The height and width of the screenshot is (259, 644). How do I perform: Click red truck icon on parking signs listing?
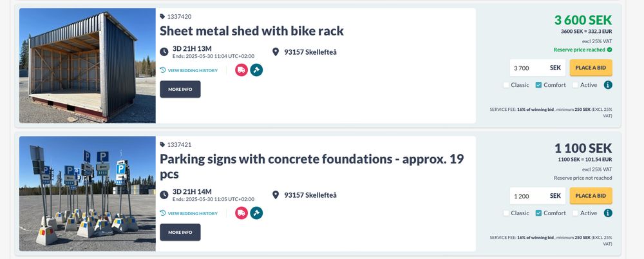(241, 213)
